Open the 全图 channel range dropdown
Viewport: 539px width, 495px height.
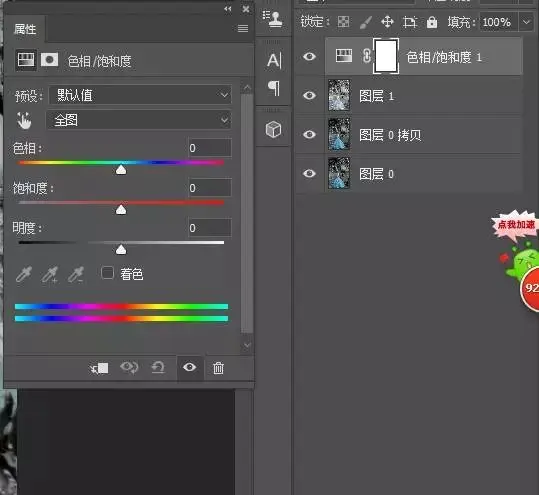139,120
